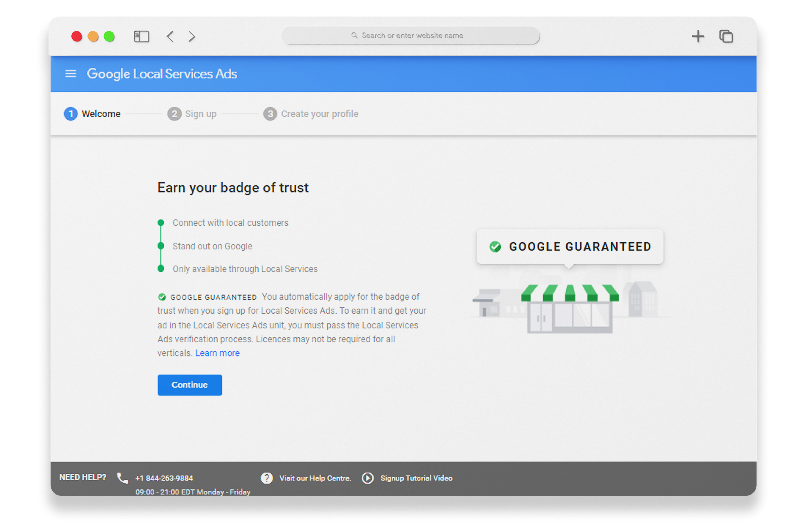Open the Learn more link

tap(217, 353)
